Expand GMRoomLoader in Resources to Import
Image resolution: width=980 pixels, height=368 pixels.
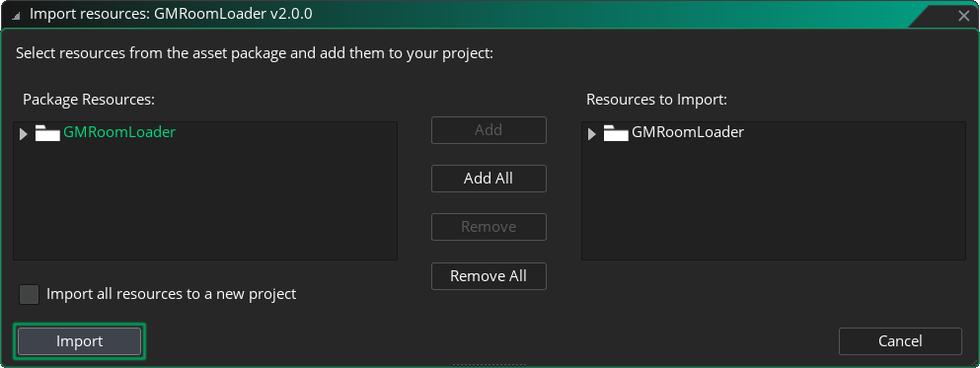tap(592, 134)
